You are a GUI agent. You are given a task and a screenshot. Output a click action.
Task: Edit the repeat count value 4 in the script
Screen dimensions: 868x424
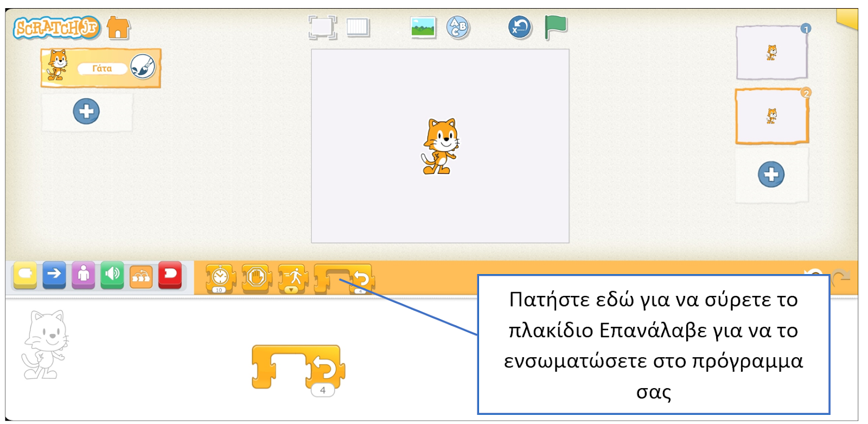point(323,390)
